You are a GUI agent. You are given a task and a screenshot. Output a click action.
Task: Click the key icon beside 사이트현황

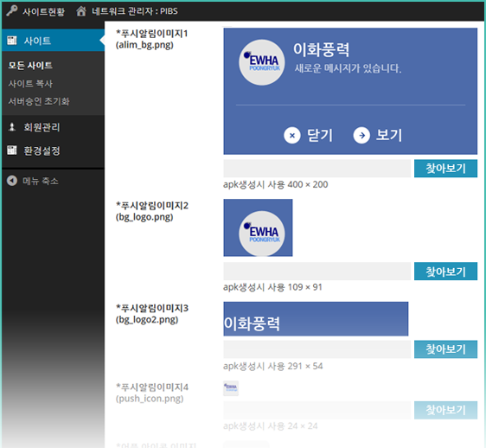click(12, 11)
